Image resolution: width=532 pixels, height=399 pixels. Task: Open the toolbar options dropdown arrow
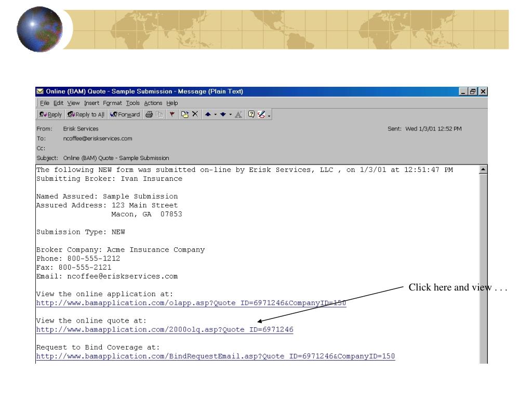click(x=269, y=115)
